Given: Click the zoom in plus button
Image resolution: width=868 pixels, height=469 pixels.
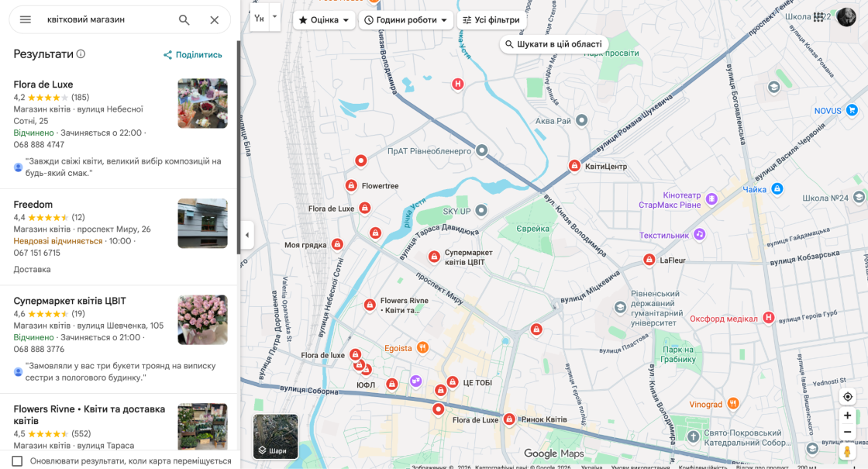Looking at the screenshot, I should coord(848,416).
